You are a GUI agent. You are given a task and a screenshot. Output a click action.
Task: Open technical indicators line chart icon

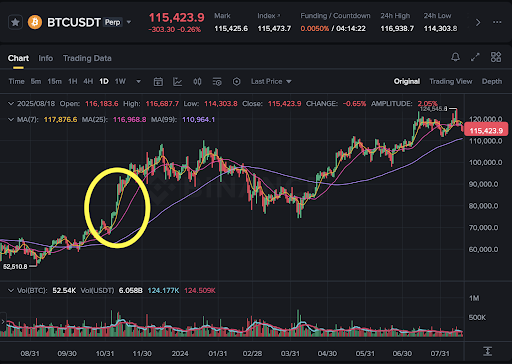point(177,82)
